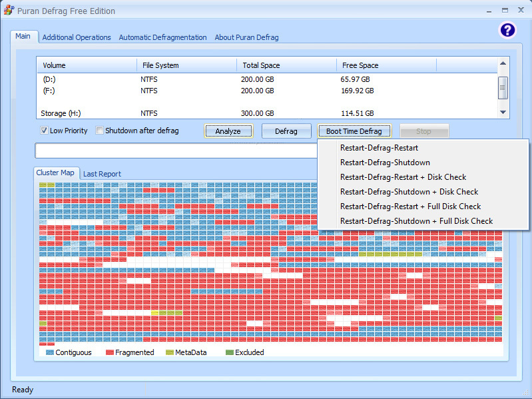Click the Analyze button

228,131
